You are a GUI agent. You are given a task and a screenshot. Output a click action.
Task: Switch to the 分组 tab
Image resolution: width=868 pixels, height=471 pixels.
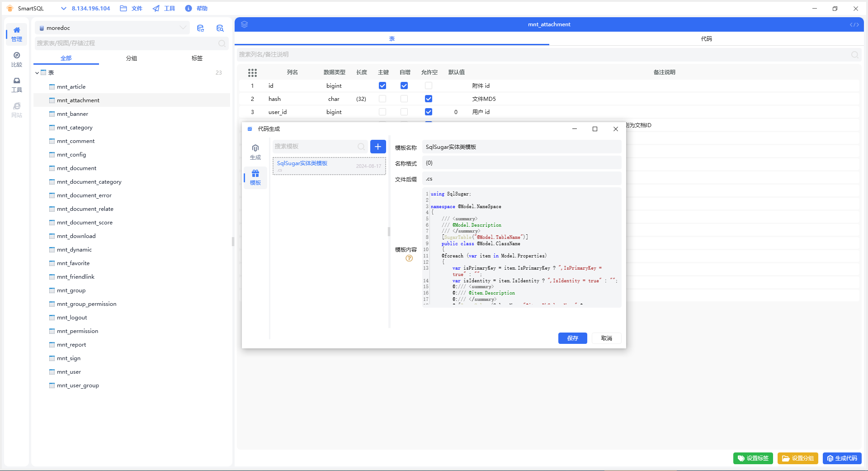132,58
